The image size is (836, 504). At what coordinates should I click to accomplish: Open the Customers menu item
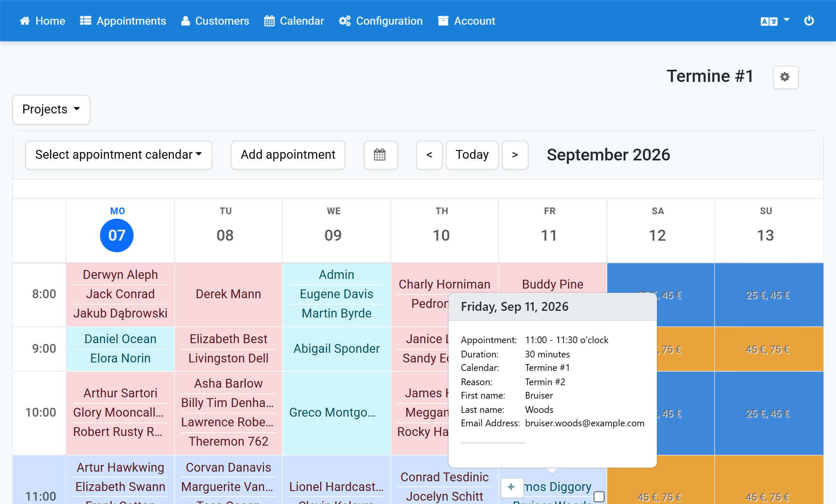[x=215, y=21]
